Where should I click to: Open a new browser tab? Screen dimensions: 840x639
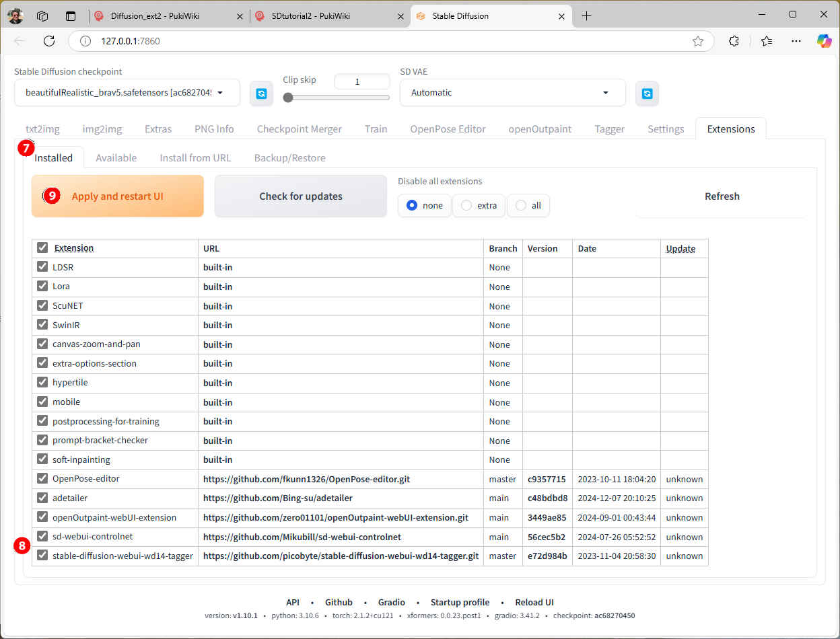[x=586, y=16]
